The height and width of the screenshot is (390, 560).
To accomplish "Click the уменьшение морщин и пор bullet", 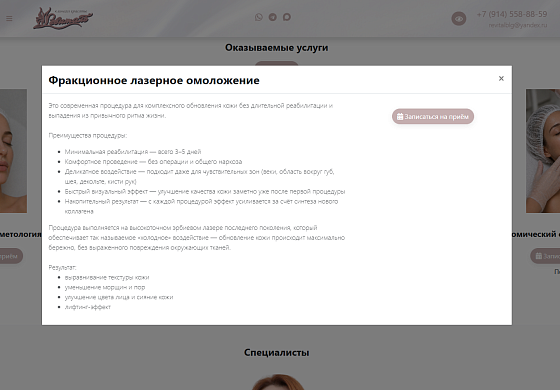I will 105,287.
